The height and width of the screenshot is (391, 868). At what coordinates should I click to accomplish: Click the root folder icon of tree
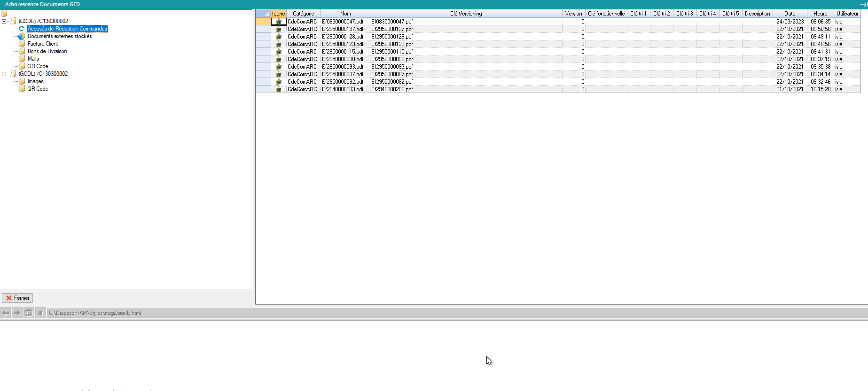4,14
